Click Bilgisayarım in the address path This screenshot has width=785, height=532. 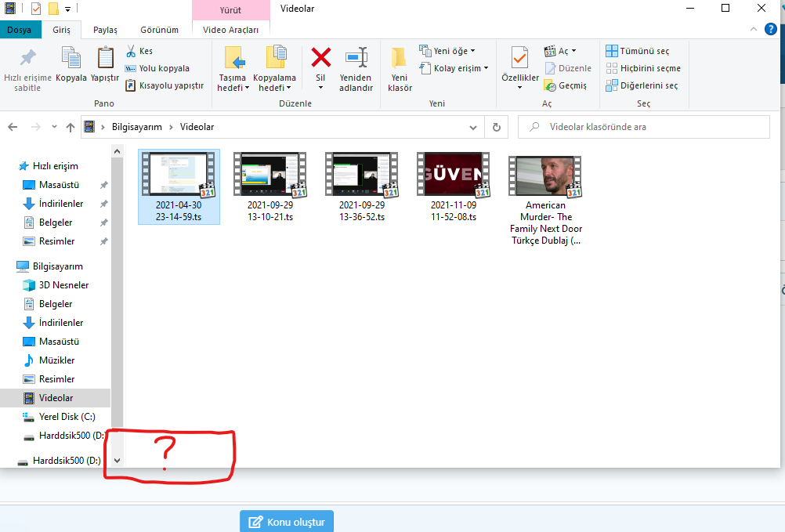pos(136,127)
